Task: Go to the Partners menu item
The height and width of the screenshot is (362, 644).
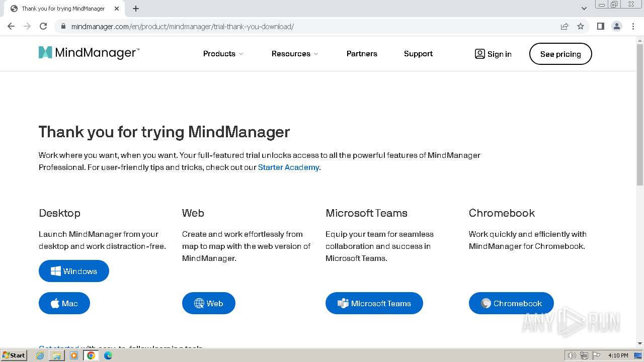Action: (362, 54)
